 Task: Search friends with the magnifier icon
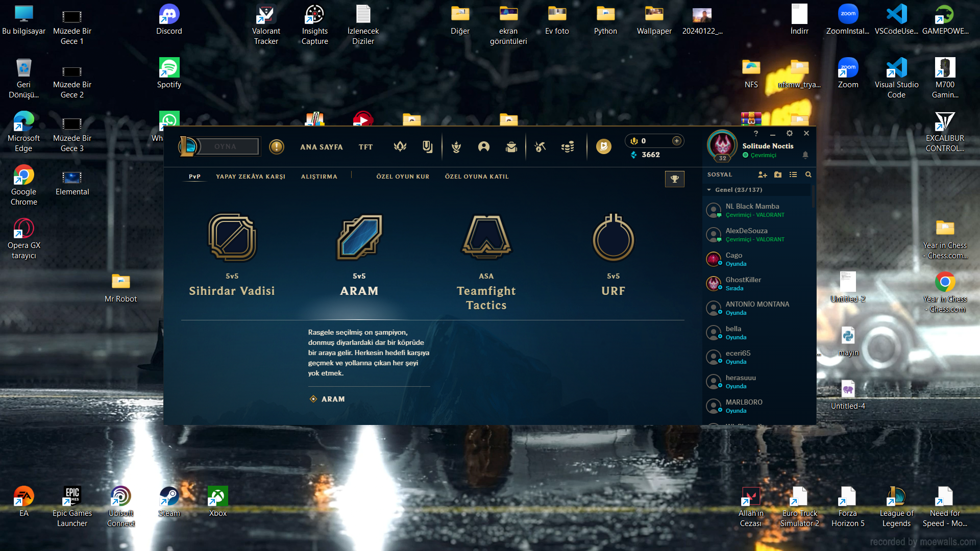click(808, 174)
